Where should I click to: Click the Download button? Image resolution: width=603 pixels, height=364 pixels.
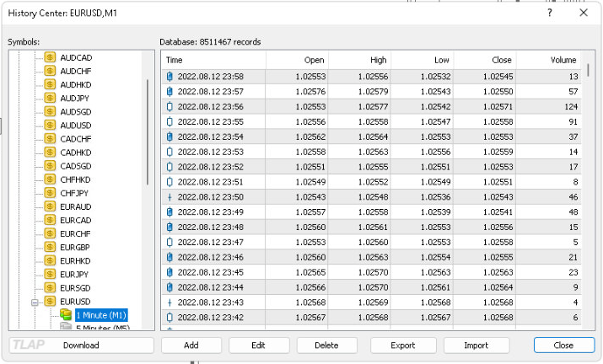81,345
